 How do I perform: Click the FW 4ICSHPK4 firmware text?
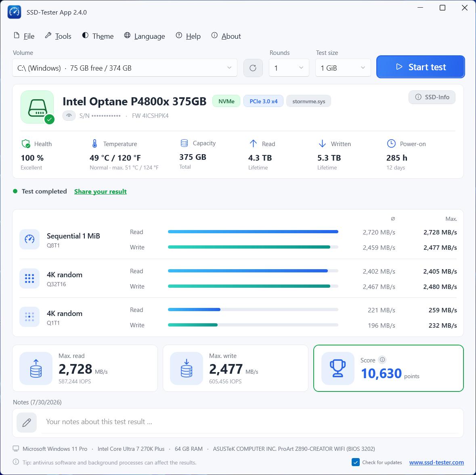150,116
